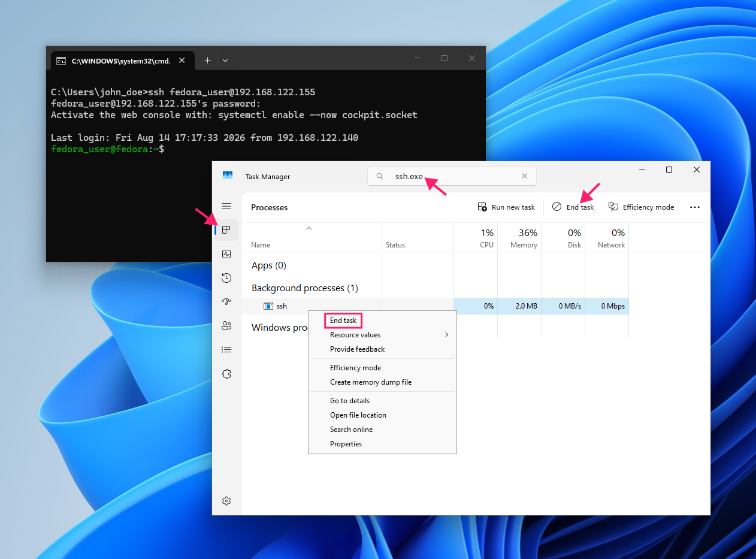Select End task from context menu
This screenshot has width=756, height=559.
click(343, 321)
